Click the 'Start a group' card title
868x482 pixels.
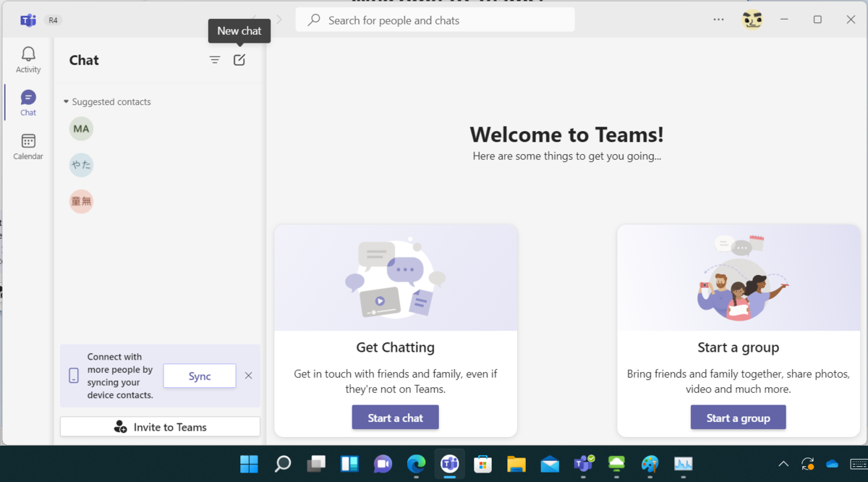(x=739, y=347)
